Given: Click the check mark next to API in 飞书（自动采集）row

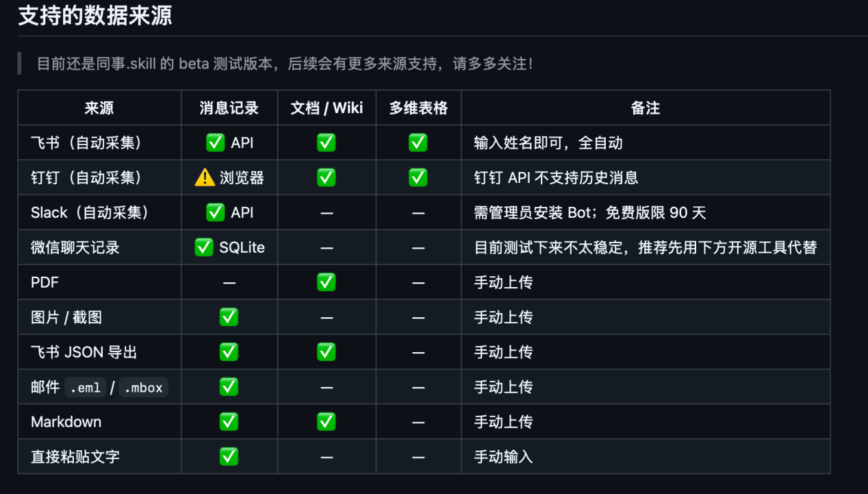Looking at the screenshot, I should click(216, 143).
